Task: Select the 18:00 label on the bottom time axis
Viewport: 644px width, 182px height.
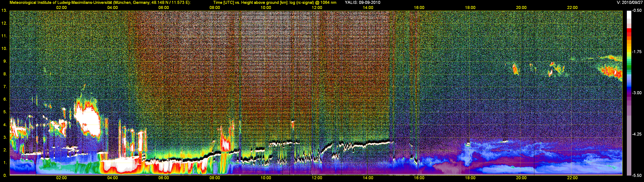Action: pos(470,178)
